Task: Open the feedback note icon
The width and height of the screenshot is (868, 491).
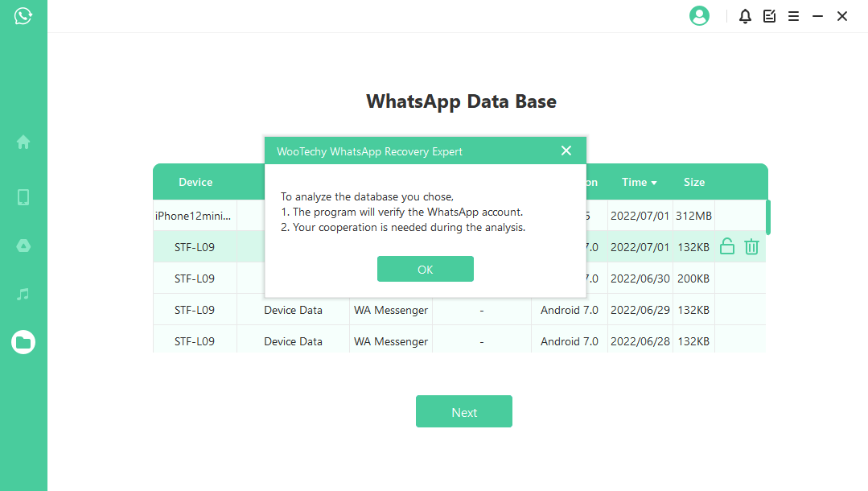Action: click(769, 16)
